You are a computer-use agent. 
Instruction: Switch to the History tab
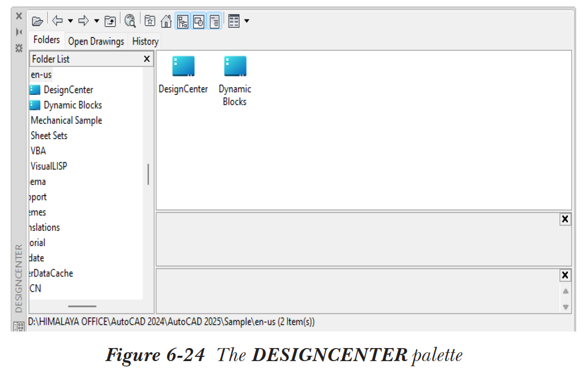point(145,42)
